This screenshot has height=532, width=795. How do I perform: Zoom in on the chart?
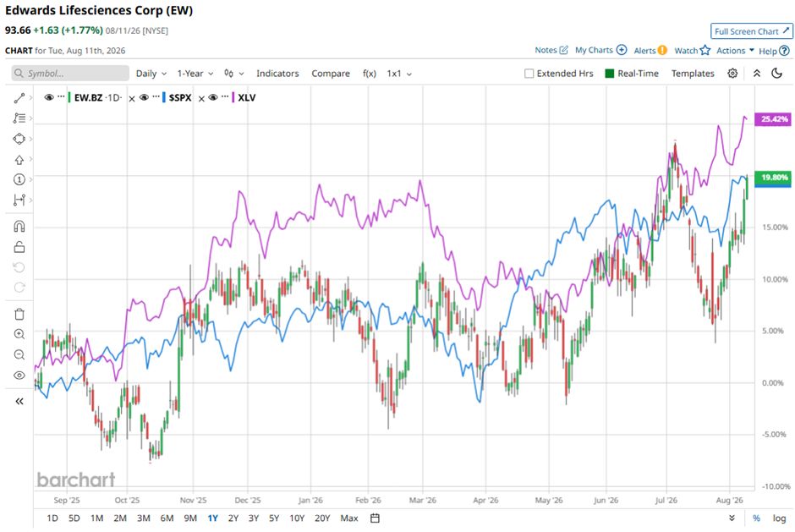[x=19, y=334]
